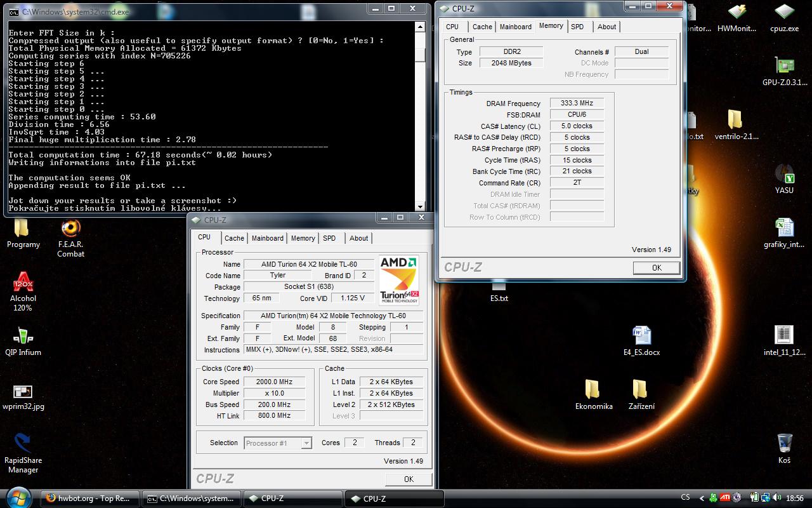812x508 pixels.
Task: Open the Programy folder icon
Action: point(23,233)
